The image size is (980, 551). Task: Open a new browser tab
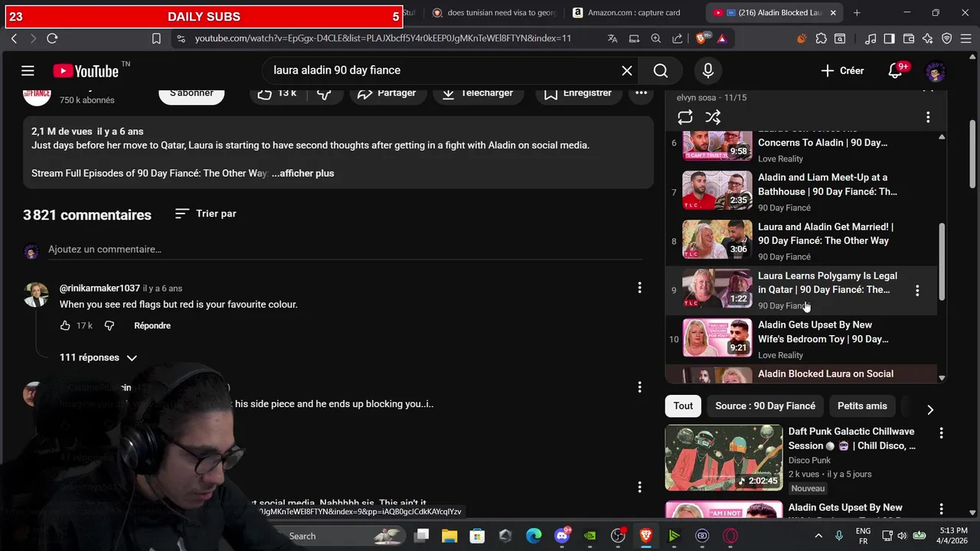(857, 12)
